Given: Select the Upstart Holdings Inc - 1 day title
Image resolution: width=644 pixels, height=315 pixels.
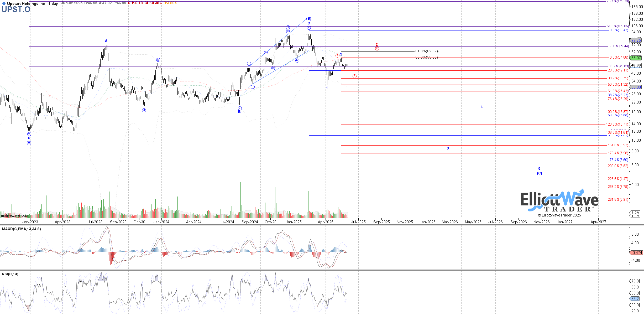Looking at the screenshot, I should click(x=32, y=4).
